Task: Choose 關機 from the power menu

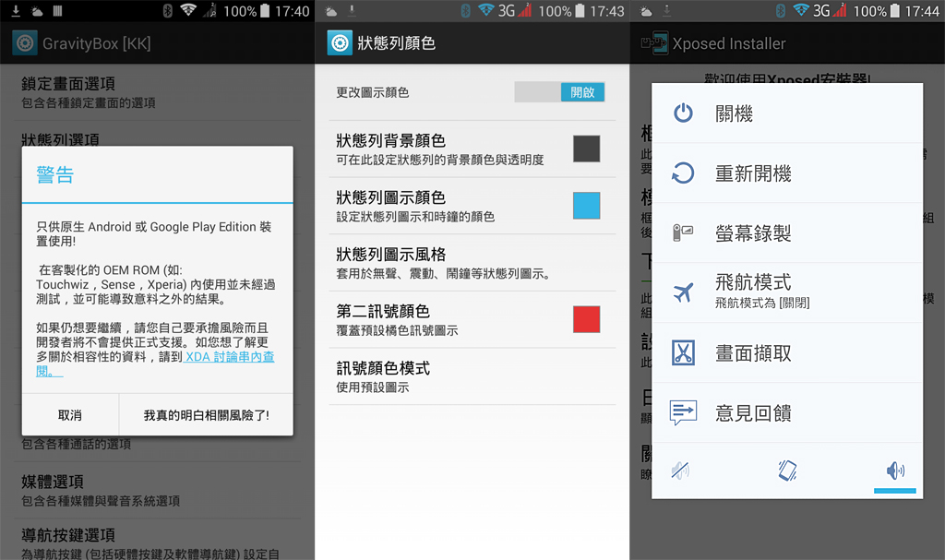Action: click(787, 113)
